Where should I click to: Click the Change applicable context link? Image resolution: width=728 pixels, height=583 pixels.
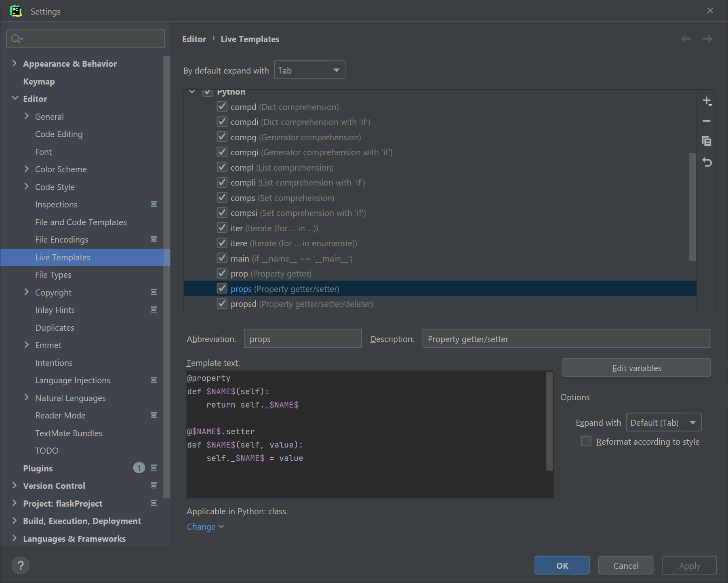(205, 526)
